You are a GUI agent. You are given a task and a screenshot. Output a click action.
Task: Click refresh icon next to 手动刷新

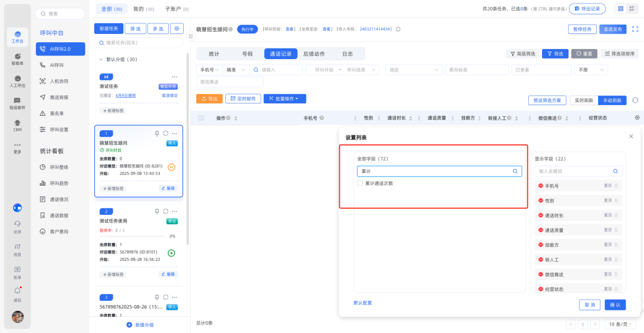tap(635, 100)
